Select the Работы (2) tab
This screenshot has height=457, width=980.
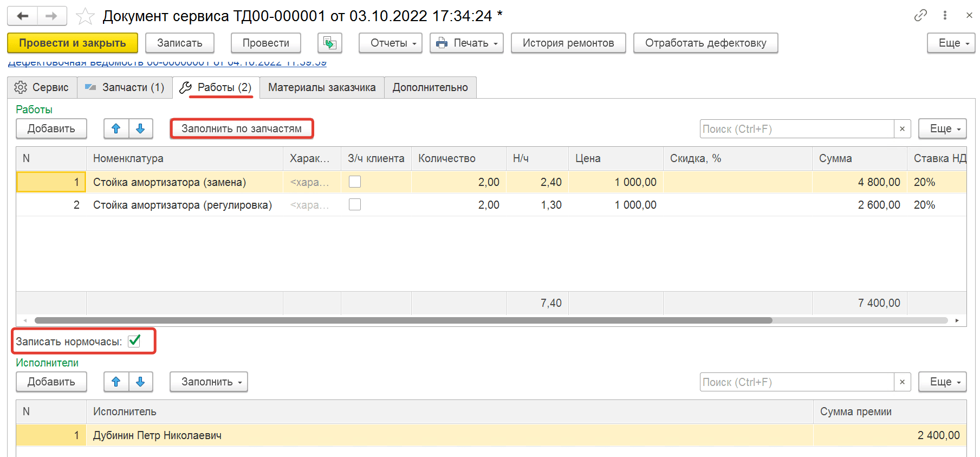(216, 87)
